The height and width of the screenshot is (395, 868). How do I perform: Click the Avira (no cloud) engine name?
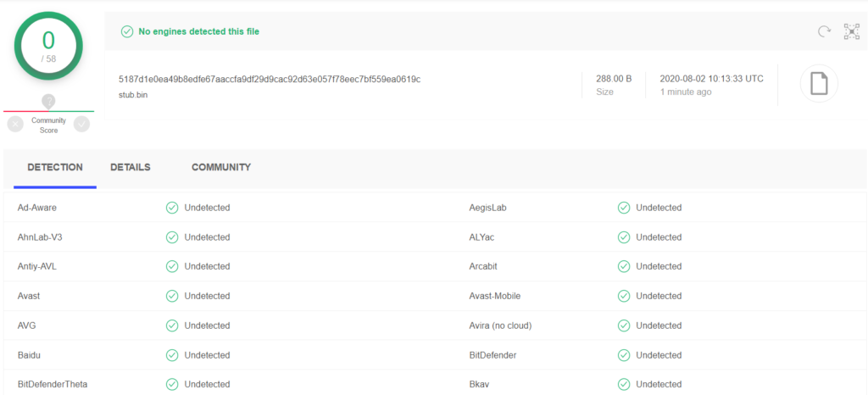pos(500,325)
